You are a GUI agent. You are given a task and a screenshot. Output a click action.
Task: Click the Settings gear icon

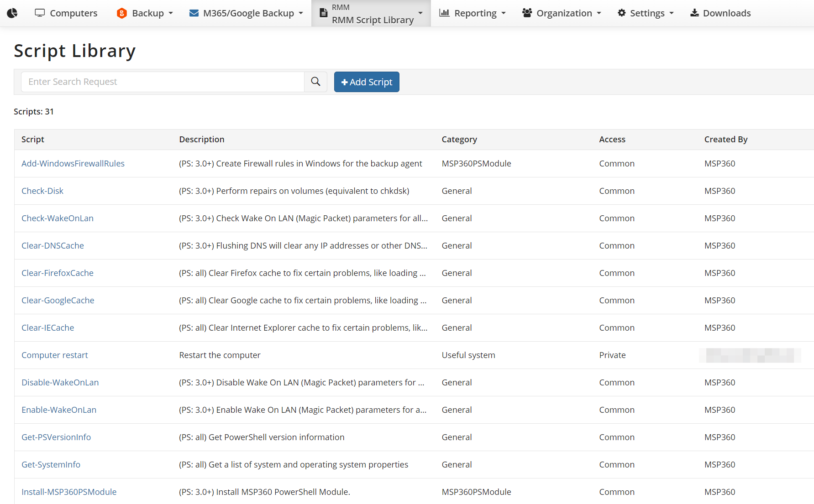tap(621, 13)
